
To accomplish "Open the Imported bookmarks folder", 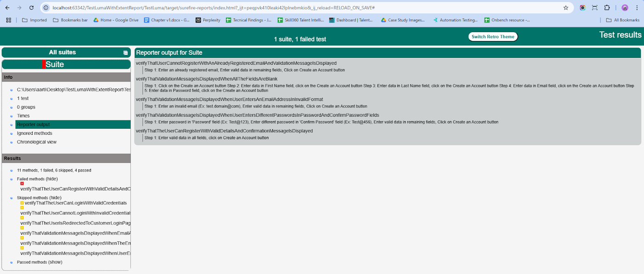I will point(34,20).
